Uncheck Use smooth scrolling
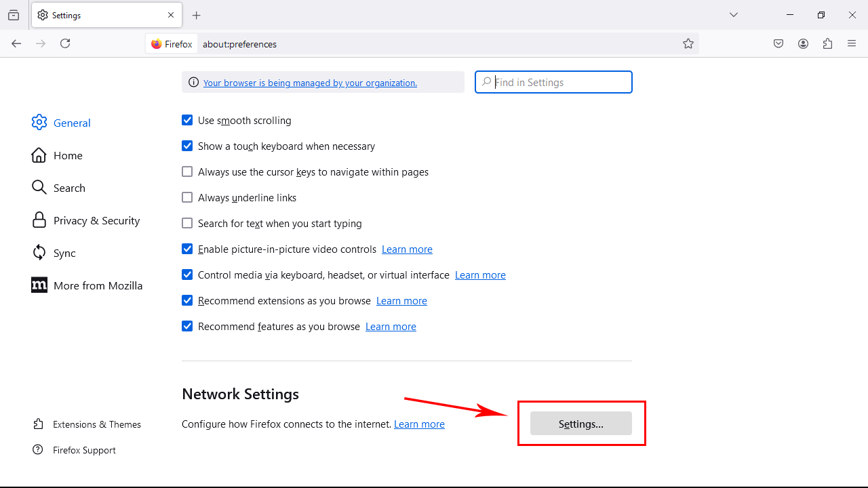Image resolution: width=868 pixels, height=488 pixels. [187, 120]
